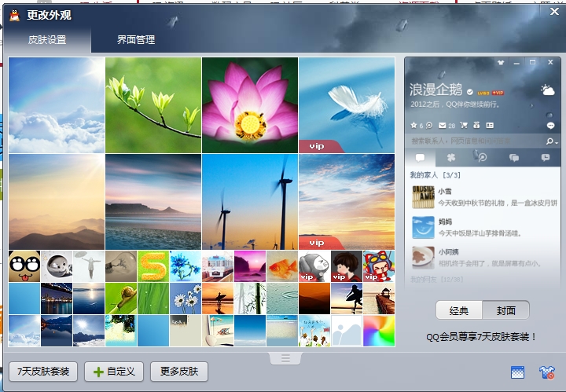The height and width of the screenshot is (392, 566).
Task: Select the blue sky gradient swatch
Action: click(250, 331)
